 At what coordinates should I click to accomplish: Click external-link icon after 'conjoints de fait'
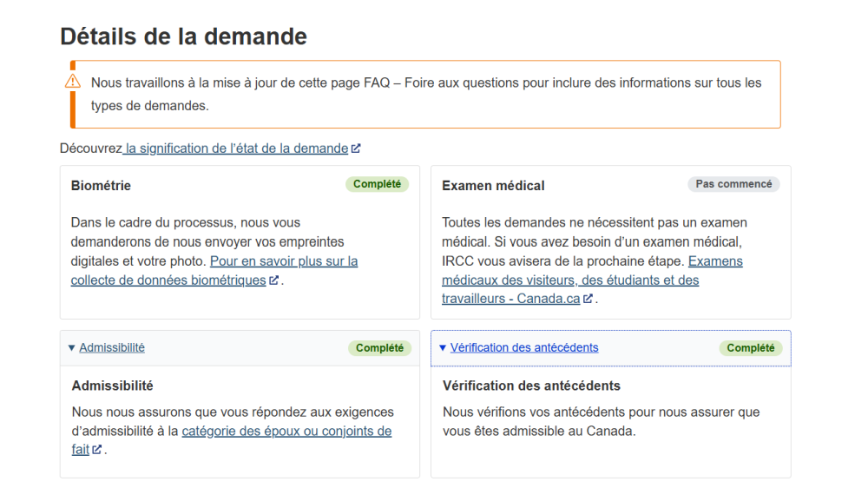click(x=97, y=450)
